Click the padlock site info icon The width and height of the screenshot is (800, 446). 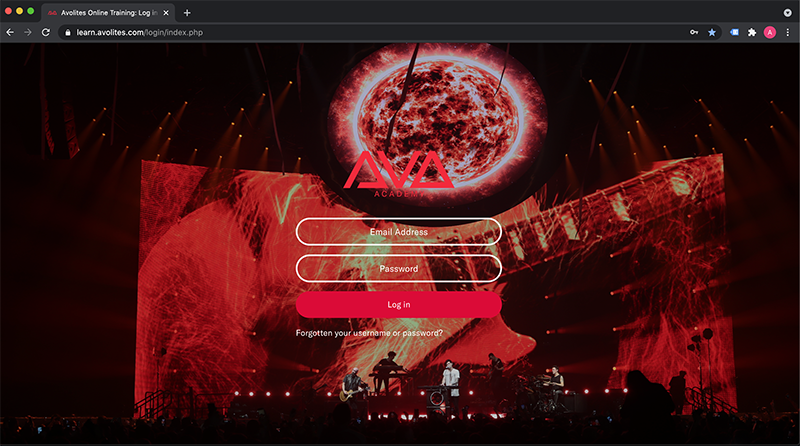68,32
